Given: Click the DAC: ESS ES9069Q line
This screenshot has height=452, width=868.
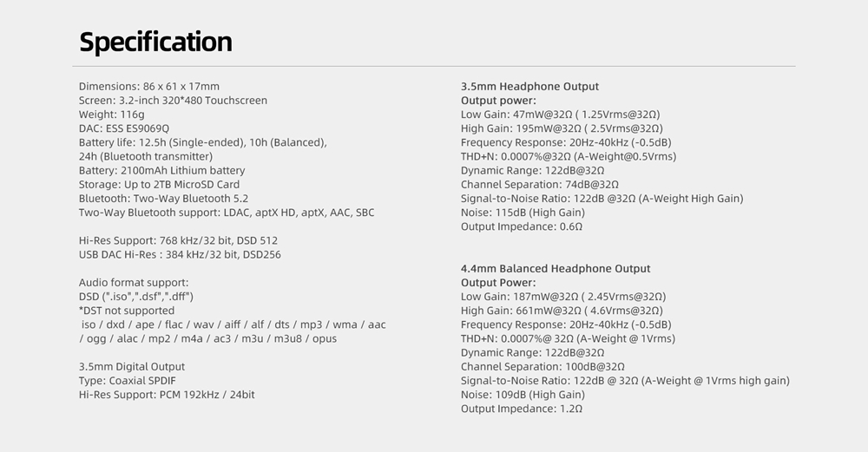Looking at the screenshot, I should point(124,128).
